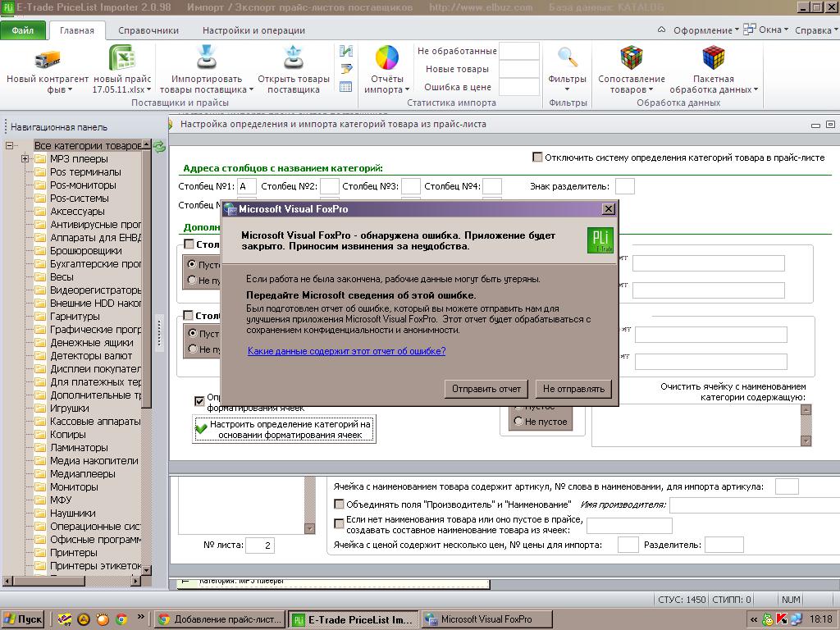840x630 pixels.
Task: Switch to the Справочники tab
Action: (x=148, y=30)
